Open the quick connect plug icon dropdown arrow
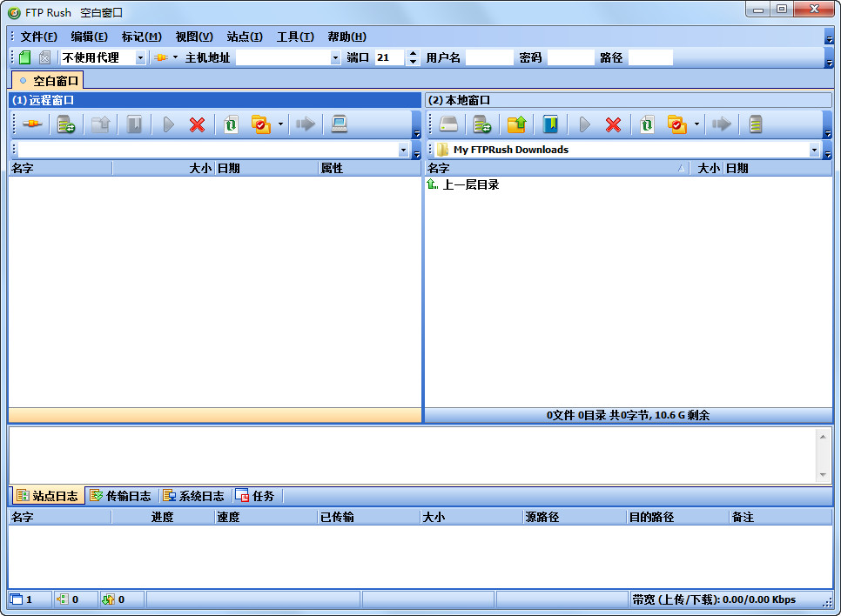The image size is (841, 616). pyautogui.click(x=175, y=57)
